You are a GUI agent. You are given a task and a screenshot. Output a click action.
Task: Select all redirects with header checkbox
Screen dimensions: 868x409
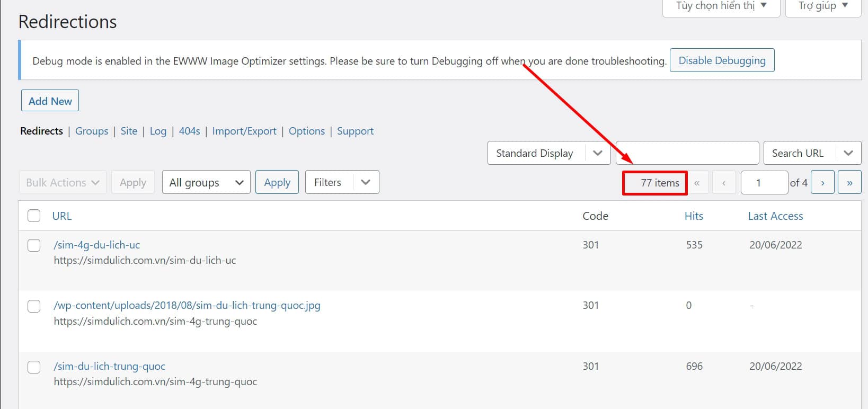click(x=34, y=216)
